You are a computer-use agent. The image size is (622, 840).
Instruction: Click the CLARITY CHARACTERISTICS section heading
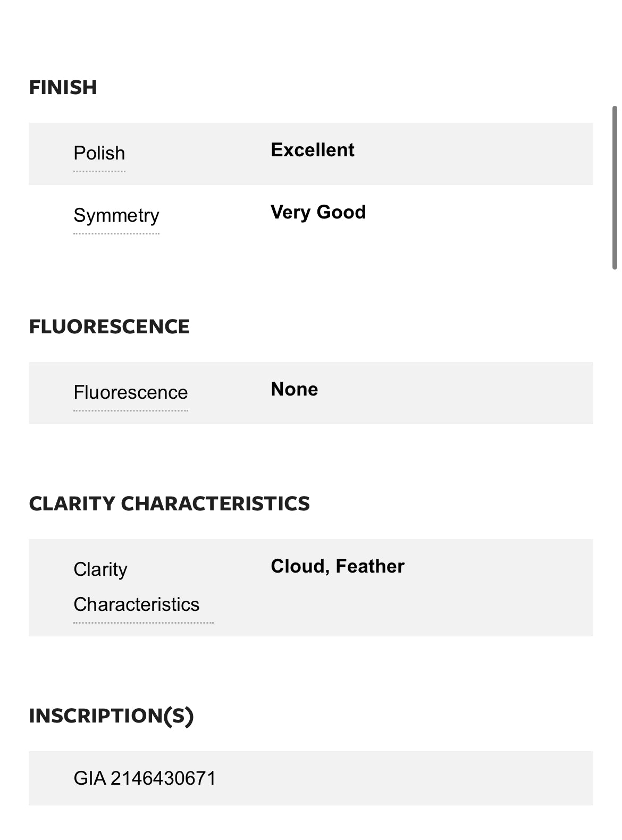tap(170, 503)
